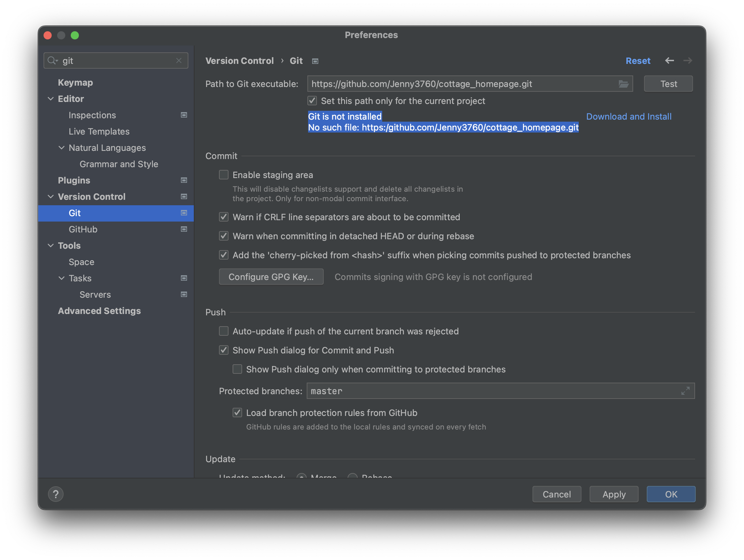The height and width of the screenshot is (560, 744).
Task: Go forward with the right arrow
Action: click(688, 60)
